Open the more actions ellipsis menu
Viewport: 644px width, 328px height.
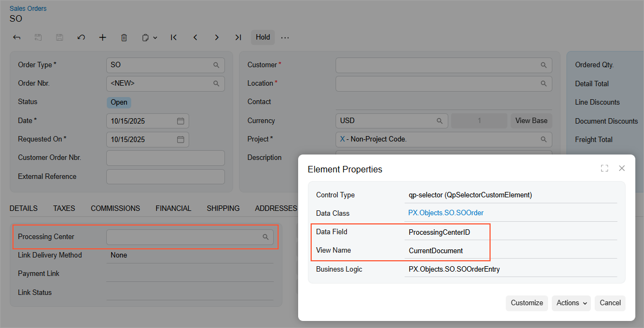285,37
